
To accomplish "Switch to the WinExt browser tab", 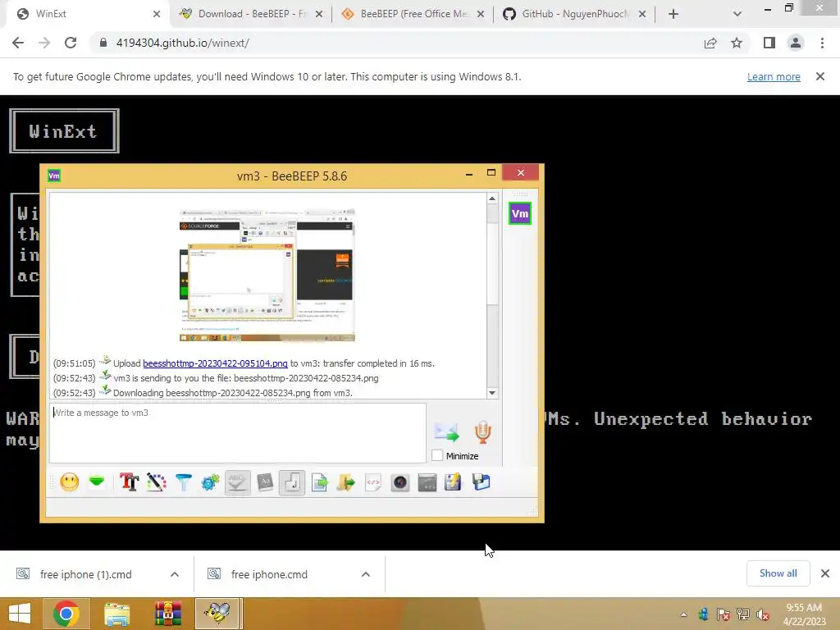I will (89, 14).
